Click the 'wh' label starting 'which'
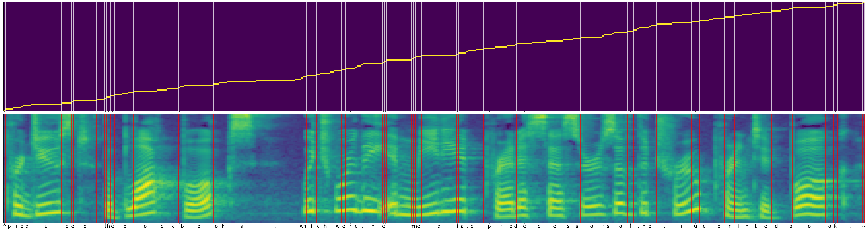The height and width of the screenshot is (231, 868). 303,226
